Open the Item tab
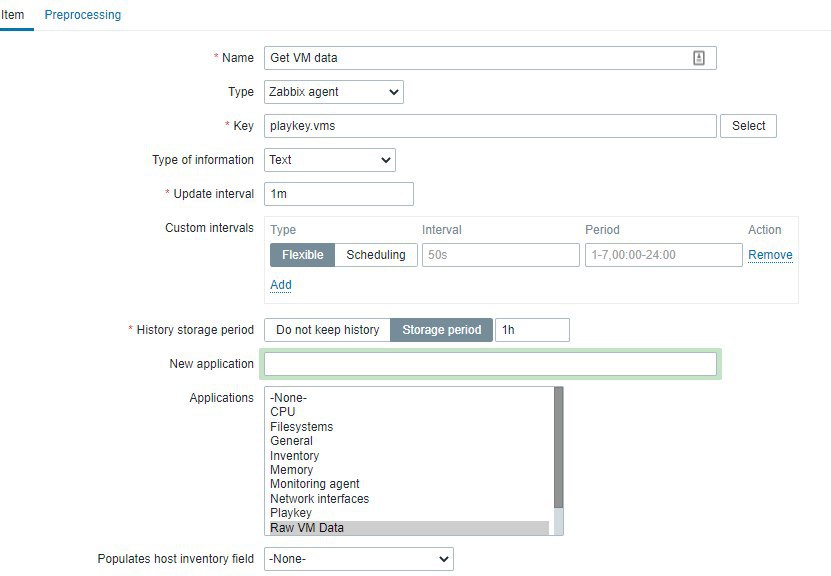Viewport: 831px width, 576px height. pyautogui.click(x=12, y=15)
